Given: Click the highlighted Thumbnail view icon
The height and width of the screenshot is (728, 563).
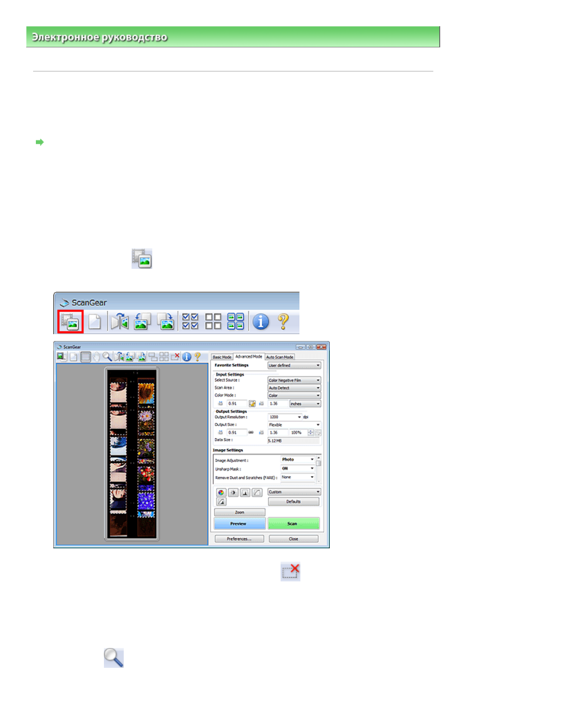Looking at the screenshot, I should tap(70, 321).
